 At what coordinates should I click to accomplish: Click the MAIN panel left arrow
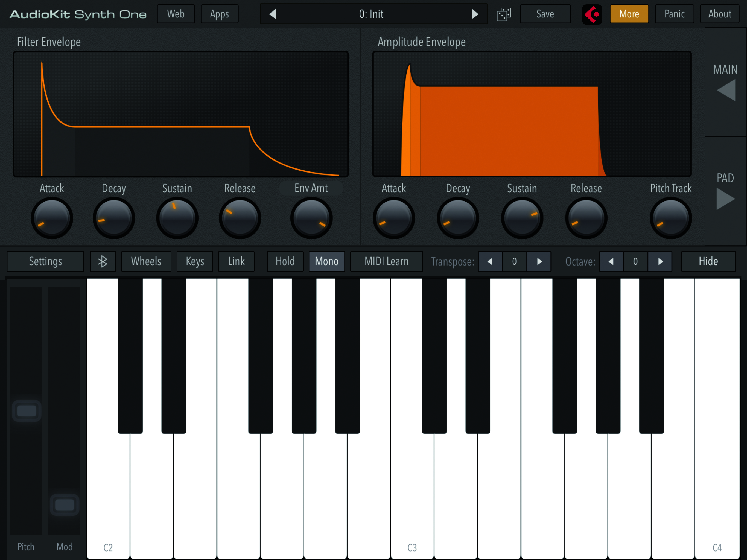726,90
